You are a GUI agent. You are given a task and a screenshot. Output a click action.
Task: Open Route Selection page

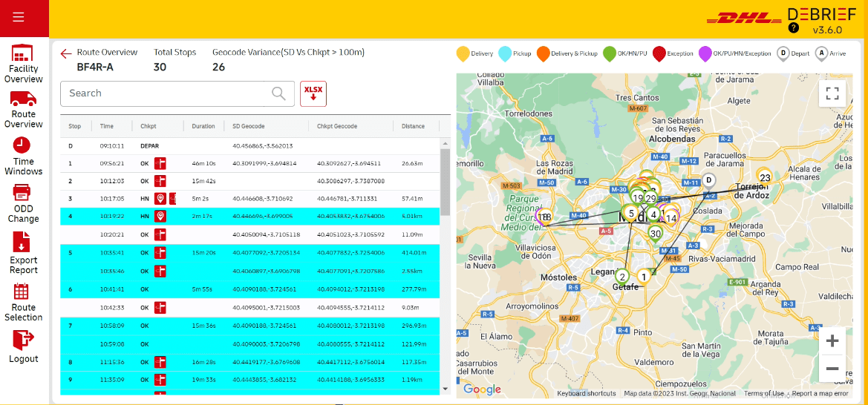[x=24, y=302]
